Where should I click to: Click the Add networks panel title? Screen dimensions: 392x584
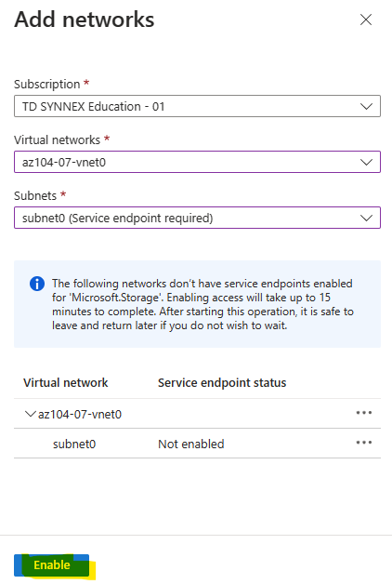point(85,20)
